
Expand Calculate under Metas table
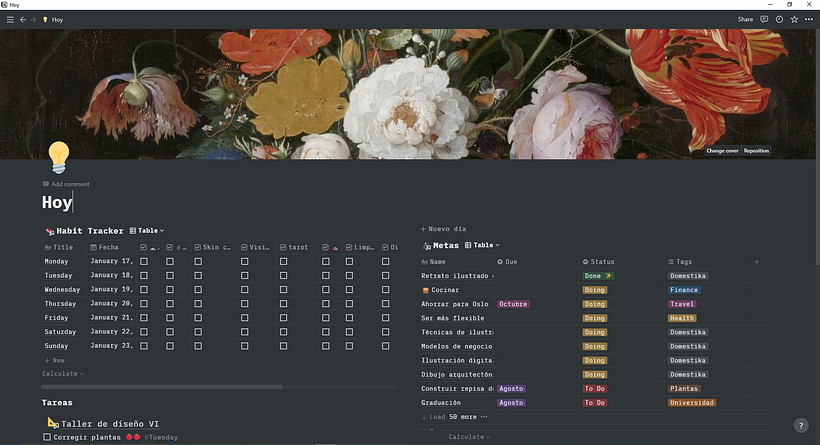click(x=469, y=437)
